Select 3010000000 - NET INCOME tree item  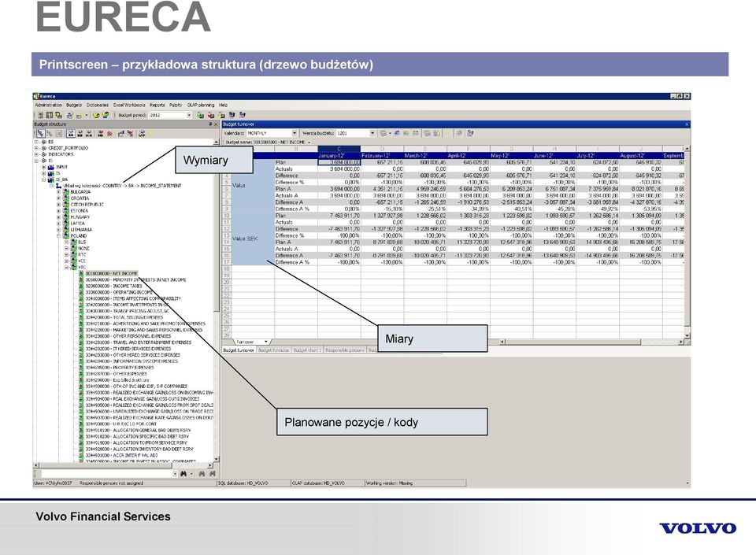111,274
